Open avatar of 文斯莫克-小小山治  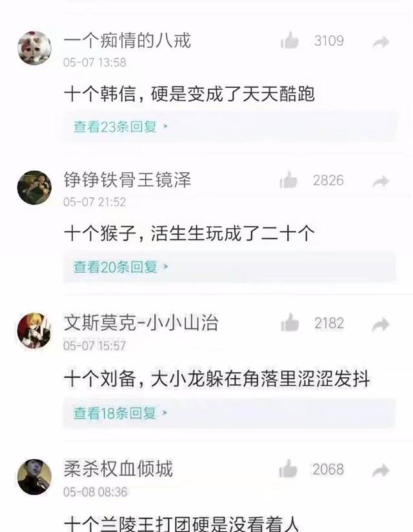(x=34, y=330)
